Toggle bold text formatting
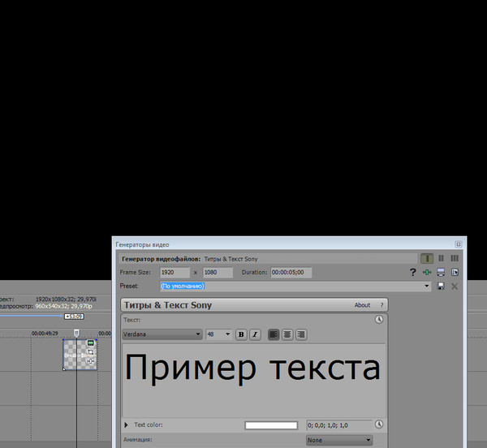The height and width of the screenshot is (448, 487). (241, 334)
